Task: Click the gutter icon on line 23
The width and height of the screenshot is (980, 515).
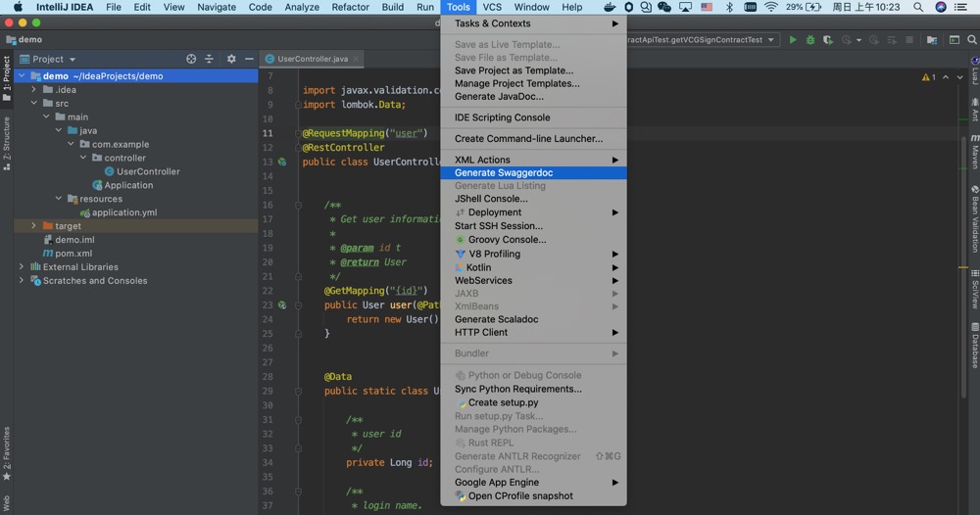Action: click(282, 305)
